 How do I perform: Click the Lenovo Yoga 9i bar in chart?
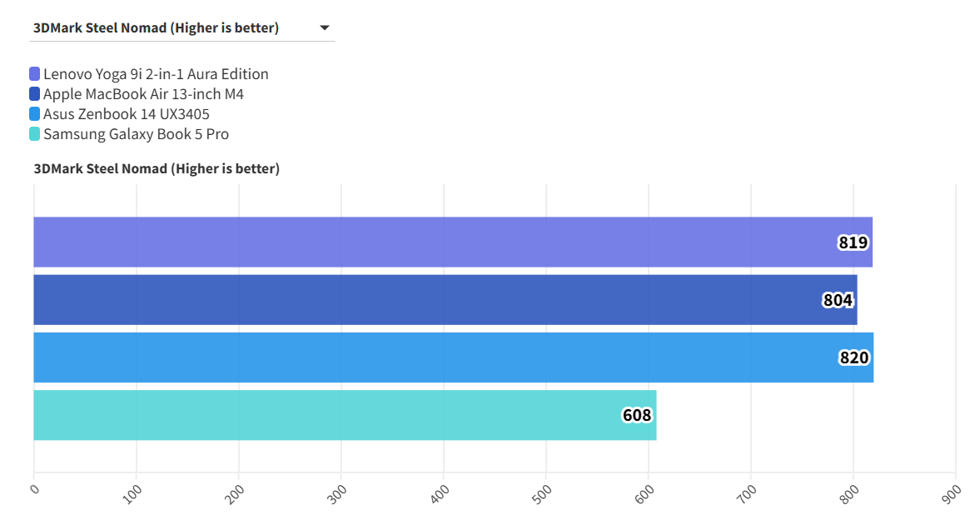pos(416,242)
